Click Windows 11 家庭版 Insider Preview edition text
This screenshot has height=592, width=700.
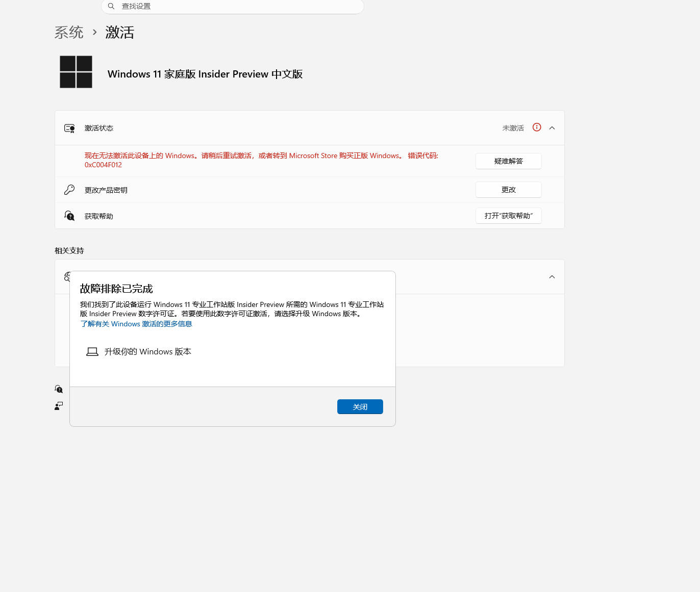point(205,74)
